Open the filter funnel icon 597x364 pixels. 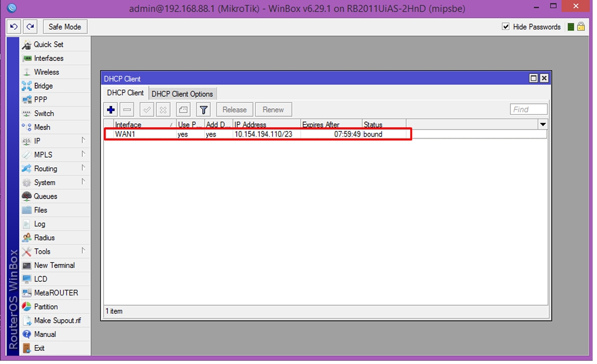point(204,110)
